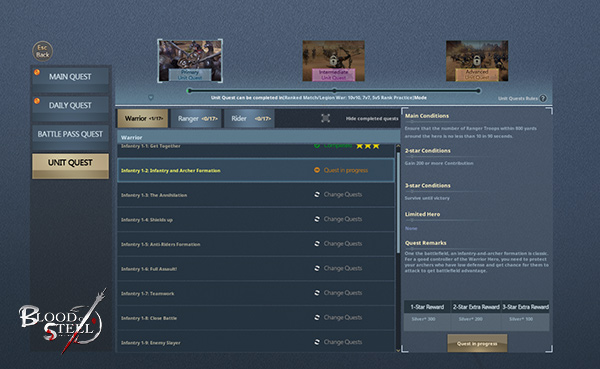Click the scroll up arrow of the quest list
Screen dimensions: 600x369
[x=398, y=146]
